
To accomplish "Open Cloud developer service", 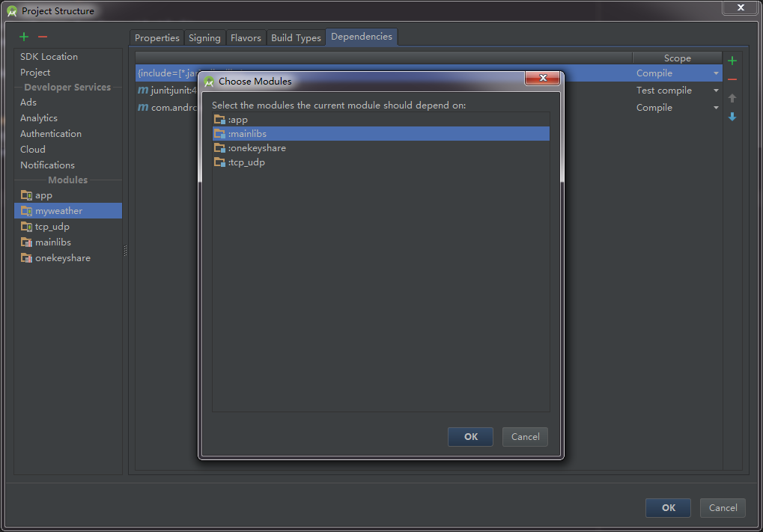I will (x=33, y=150).
